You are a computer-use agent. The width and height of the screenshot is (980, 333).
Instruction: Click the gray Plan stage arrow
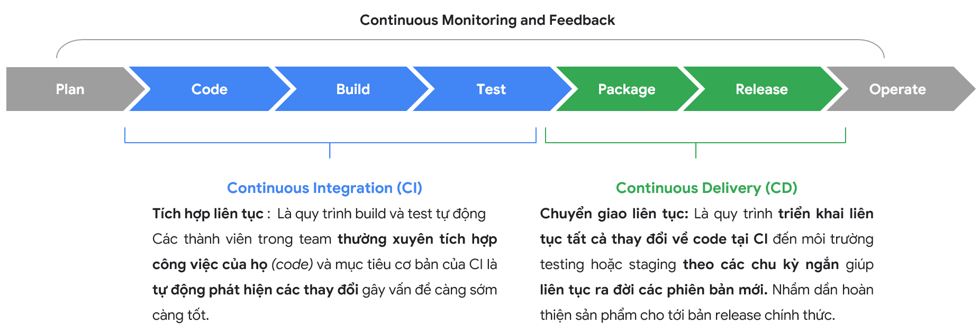(70, 89)
